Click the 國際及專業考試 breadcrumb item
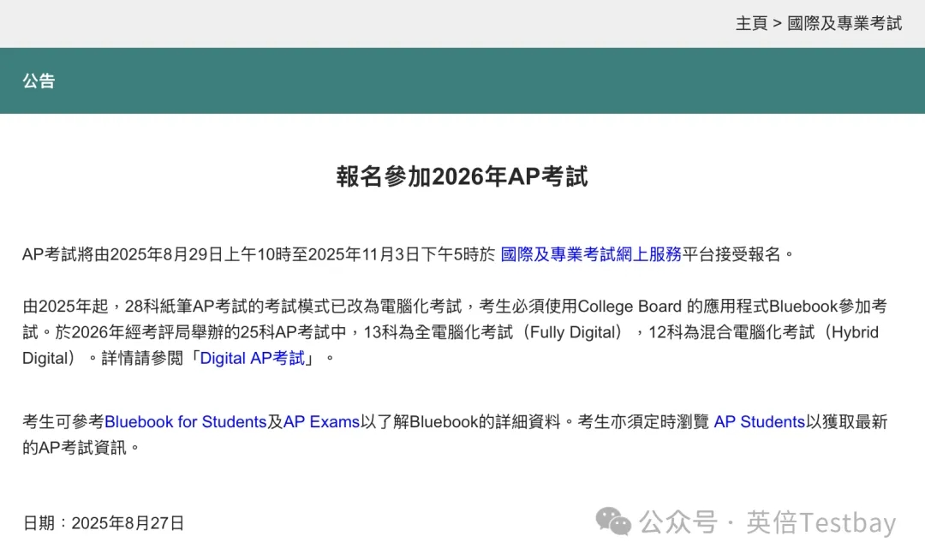925x560 pixels. [843, 23]
